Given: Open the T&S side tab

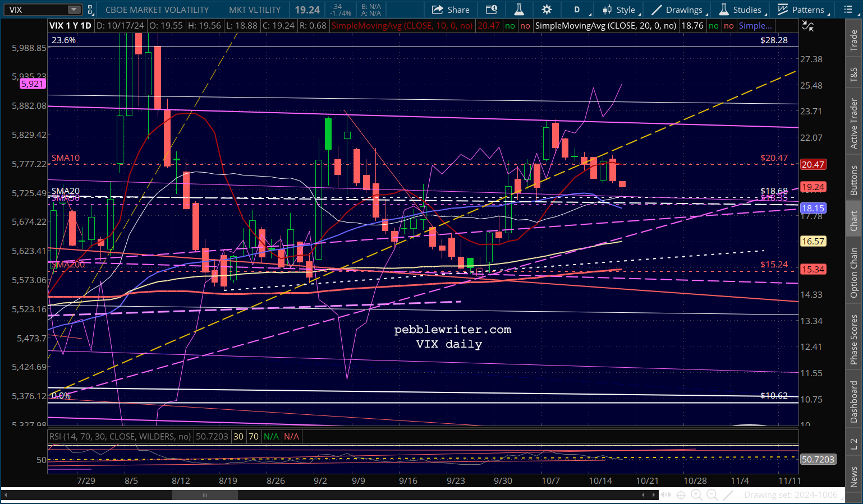Looking at the screenshot, I should click(x=854, y=75).
